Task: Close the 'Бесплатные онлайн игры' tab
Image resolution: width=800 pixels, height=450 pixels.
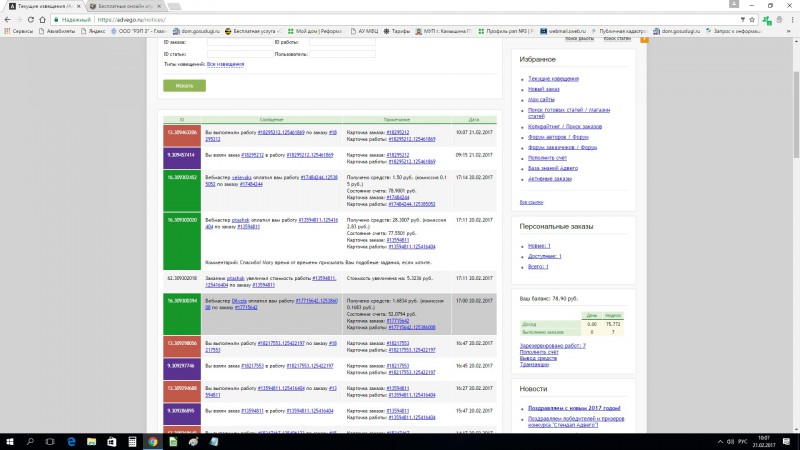Action: point(159,6)
